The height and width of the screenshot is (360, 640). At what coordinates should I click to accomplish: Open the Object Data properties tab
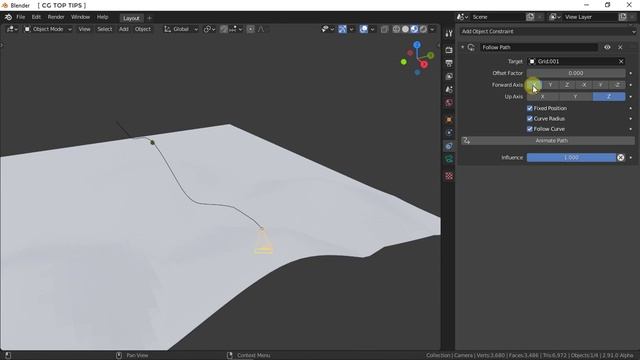click(449, 159)
